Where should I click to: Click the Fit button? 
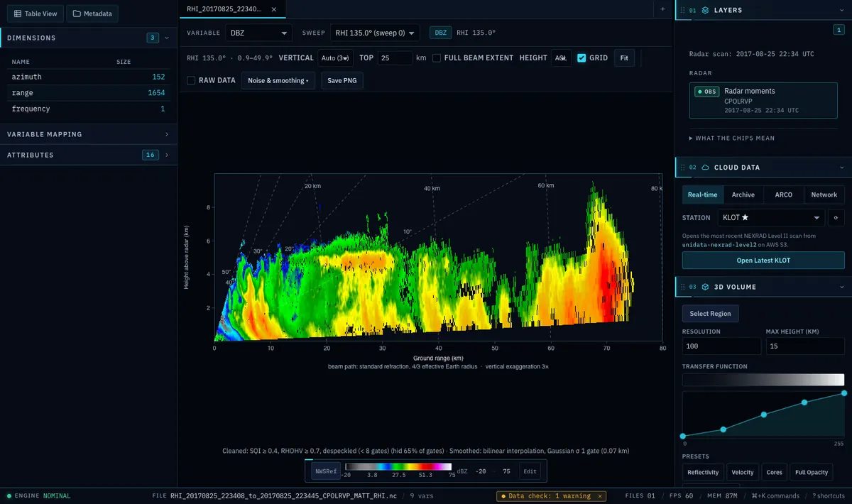click(624, 58)
